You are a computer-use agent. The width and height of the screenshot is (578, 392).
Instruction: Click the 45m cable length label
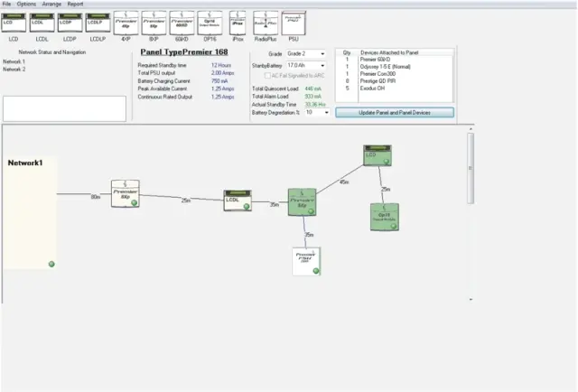point(344,182)
